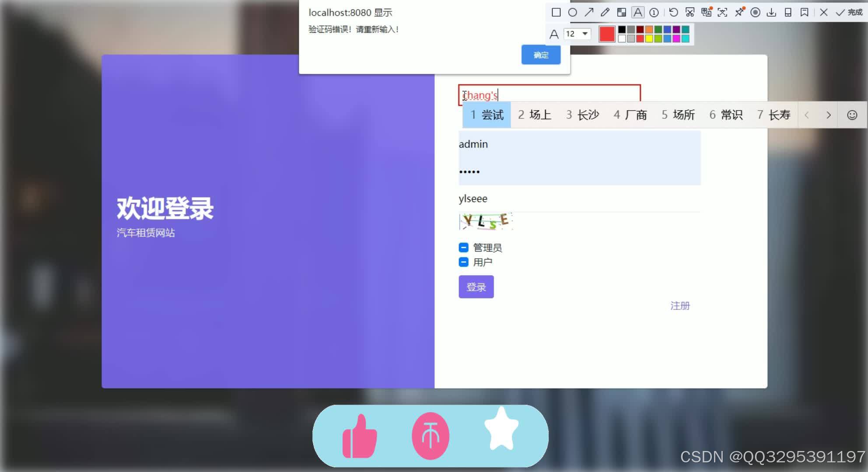Cancel the screenshot with X icon
Screen dimensions: 868x472
pos(824,12)
